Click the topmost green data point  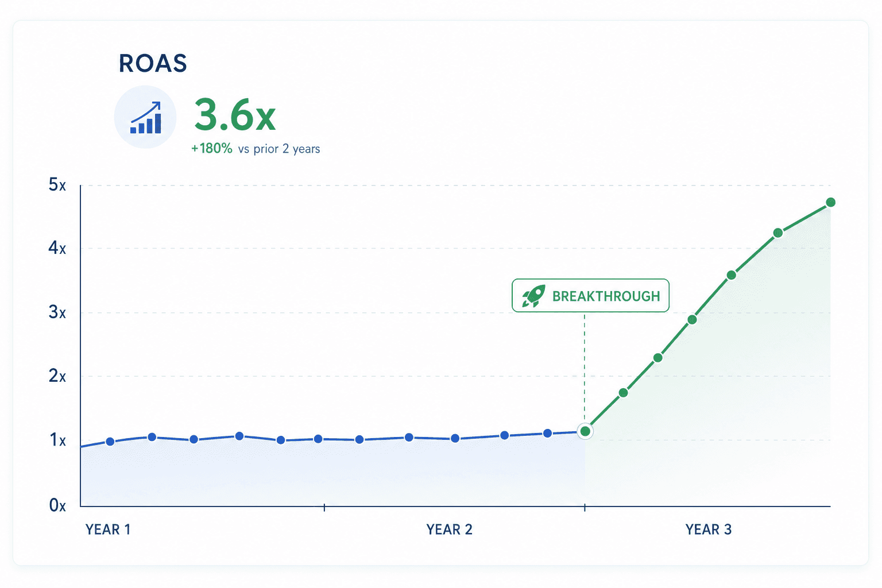(x=830, y=202)
